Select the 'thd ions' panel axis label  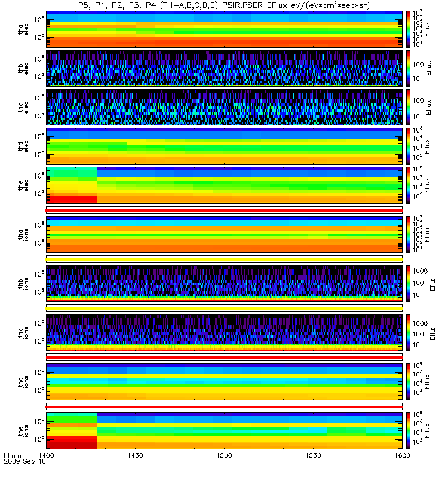coord(23,382)
